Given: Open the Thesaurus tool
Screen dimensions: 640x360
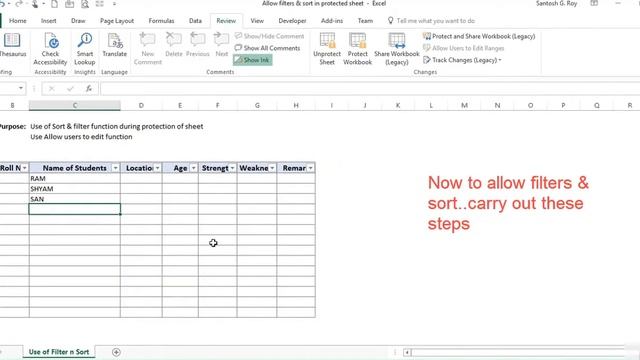Looking at the screenshot, I should point(12,45).
